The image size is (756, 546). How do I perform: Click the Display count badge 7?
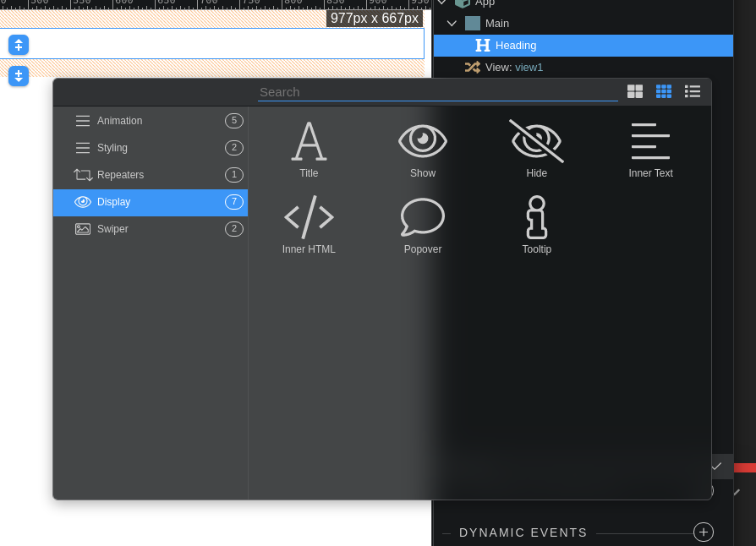(234, 202)
